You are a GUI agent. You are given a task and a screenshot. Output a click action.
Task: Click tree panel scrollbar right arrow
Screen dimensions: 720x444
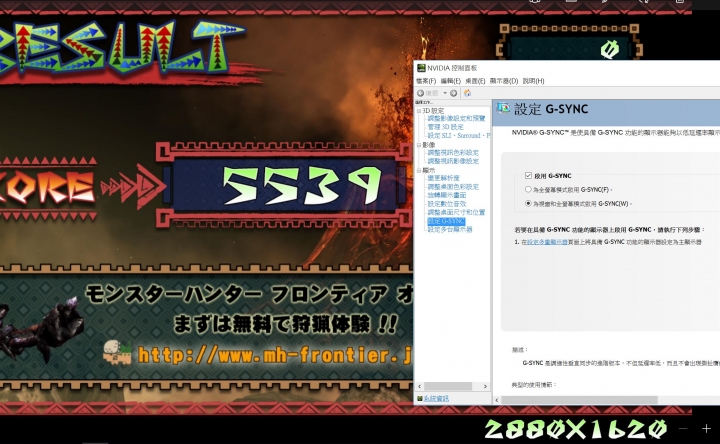(485, 387)
